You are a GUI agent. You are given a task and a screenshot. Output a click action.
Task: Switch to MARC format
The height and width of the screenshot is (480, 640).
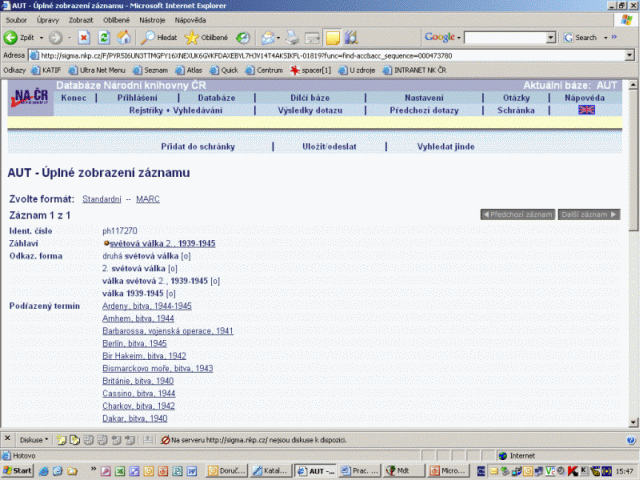coord(148,199)
